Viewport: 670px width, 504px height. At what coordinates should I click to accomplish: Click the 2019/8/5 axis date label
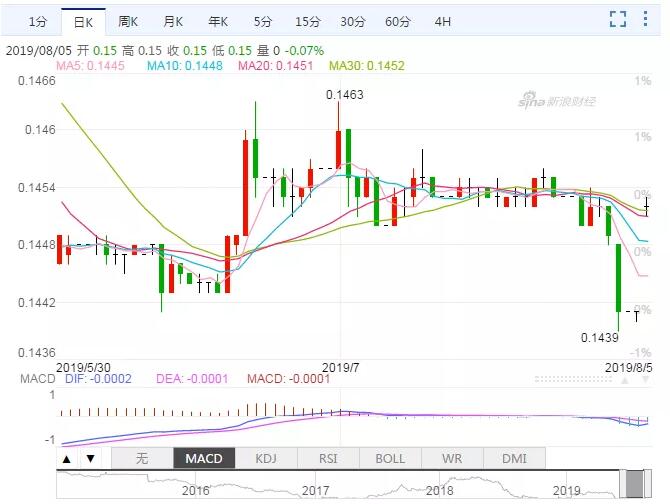(629, 367)
